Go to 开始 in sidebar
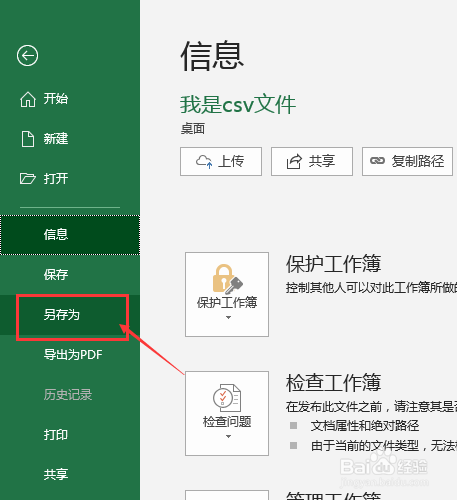Viewport: 457px width, 500px height. tap(70, 99)
